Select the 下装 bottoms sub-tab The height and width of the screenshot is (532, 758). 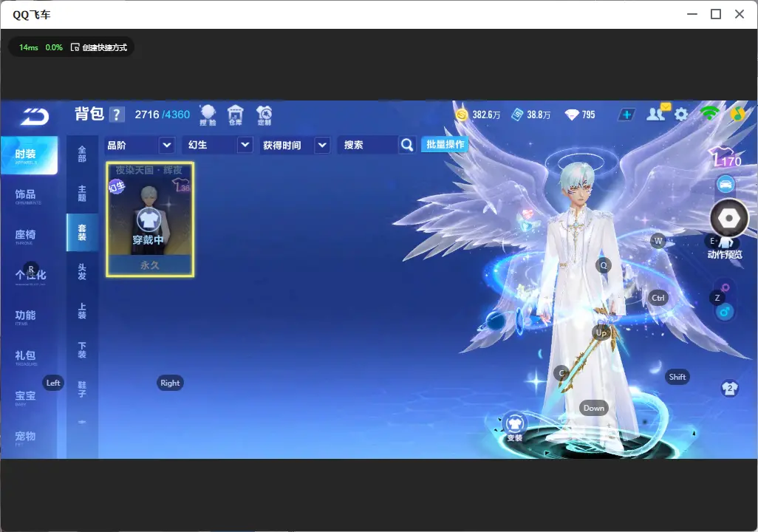click(82, 350)
